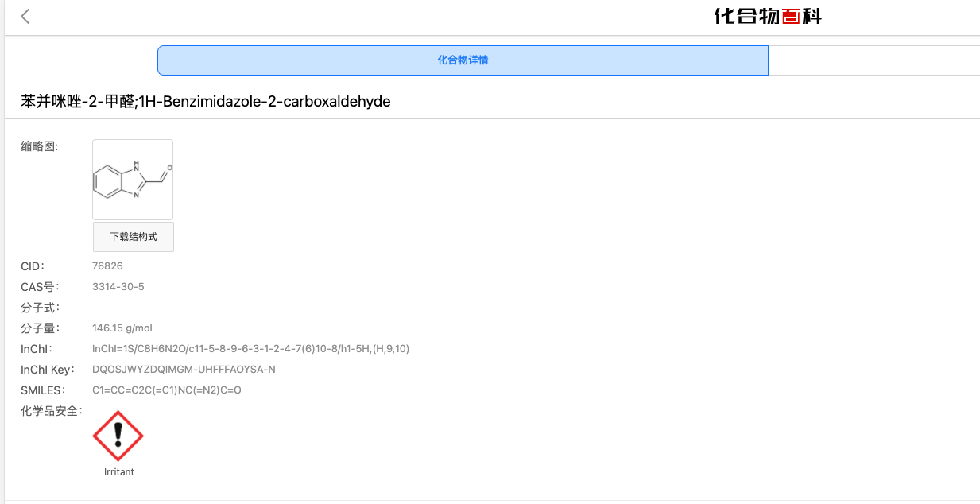Click the InChI Key field label
The image size is (980, 504).
click(48, 370)
